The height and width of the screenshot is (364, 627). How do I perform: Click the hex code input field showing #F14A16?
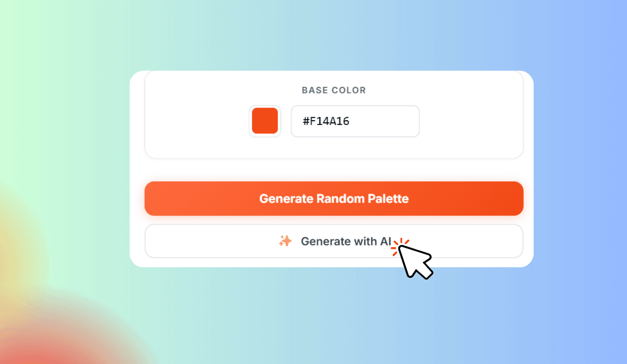point(355,121)
